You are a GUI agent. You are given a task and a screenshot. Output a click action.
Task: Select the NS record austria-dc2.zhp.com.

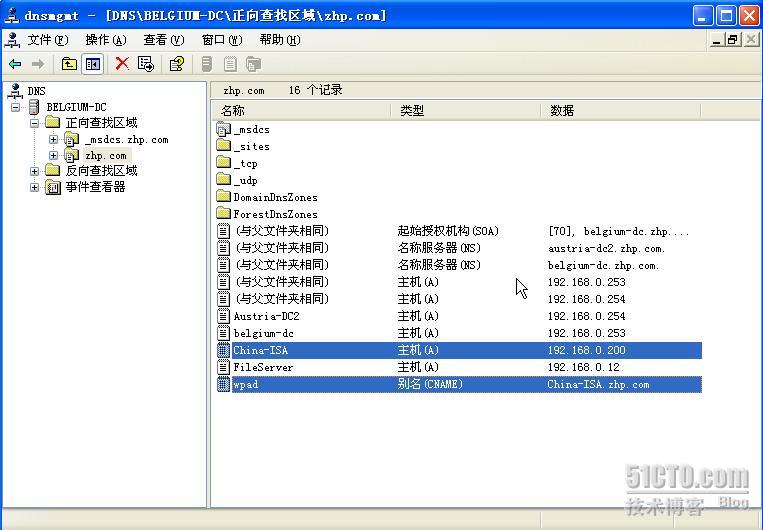458,248
